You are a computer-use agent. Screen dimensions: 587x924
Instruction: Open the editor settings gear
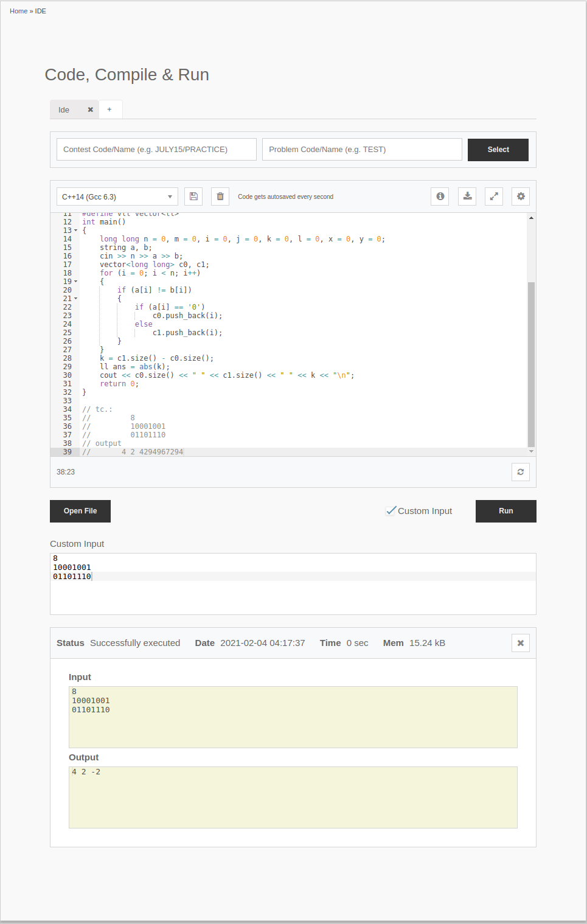521,196
